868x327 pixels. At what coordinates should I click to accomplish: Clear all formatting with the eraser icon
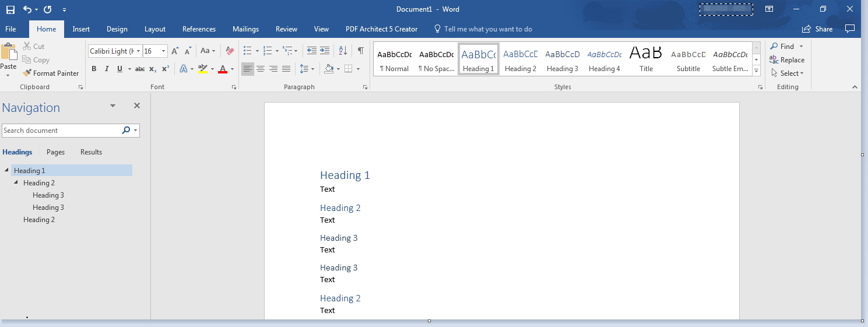(230, 51)
